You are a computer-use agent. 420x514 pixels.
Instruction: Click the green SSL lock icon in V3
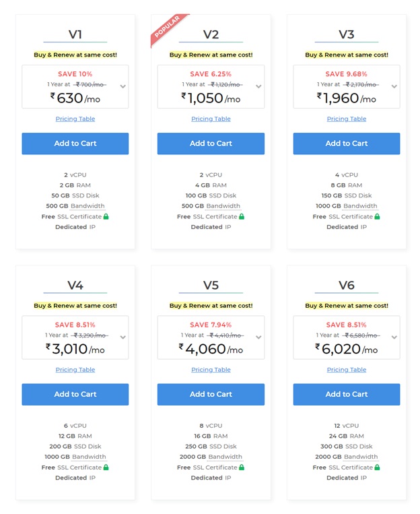tap(377, 216)
